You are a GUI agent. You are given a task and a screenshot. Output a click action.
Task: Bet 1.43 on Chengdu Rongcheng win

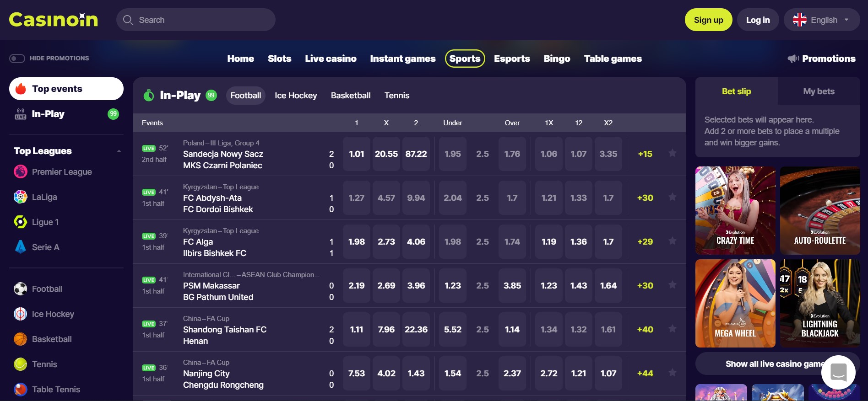click(x=416, y=374)
